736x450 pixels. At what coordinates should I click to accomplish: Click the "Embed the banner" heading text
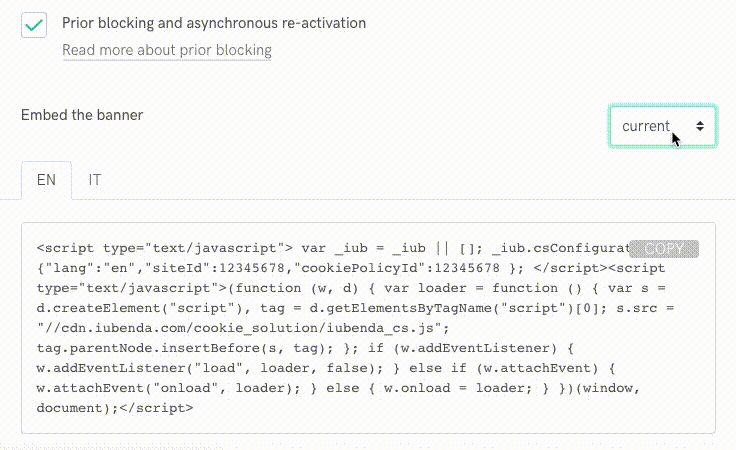[x=82, y=115]
